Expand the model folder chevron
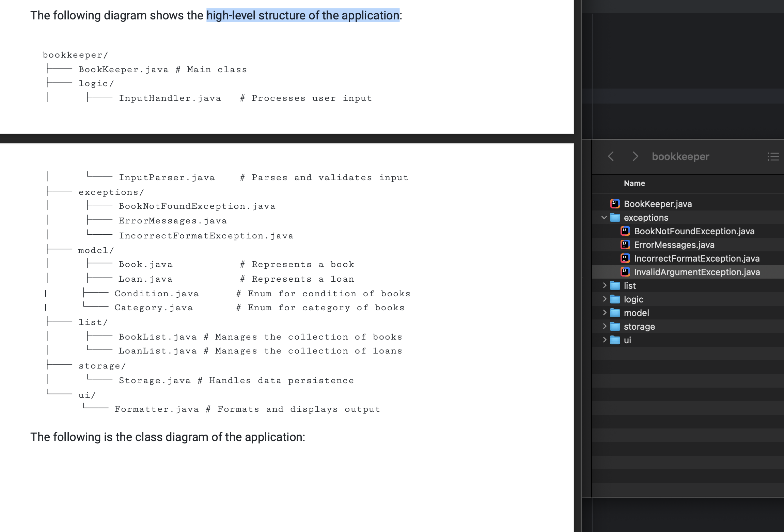 click(605, 313)
